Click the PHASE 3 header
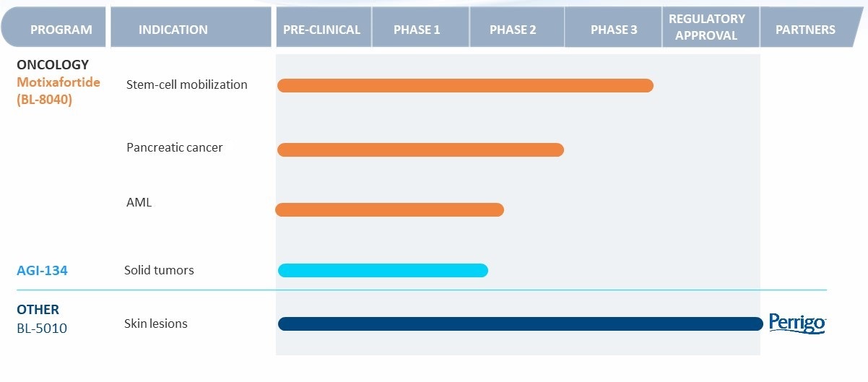 pos(614,30)
